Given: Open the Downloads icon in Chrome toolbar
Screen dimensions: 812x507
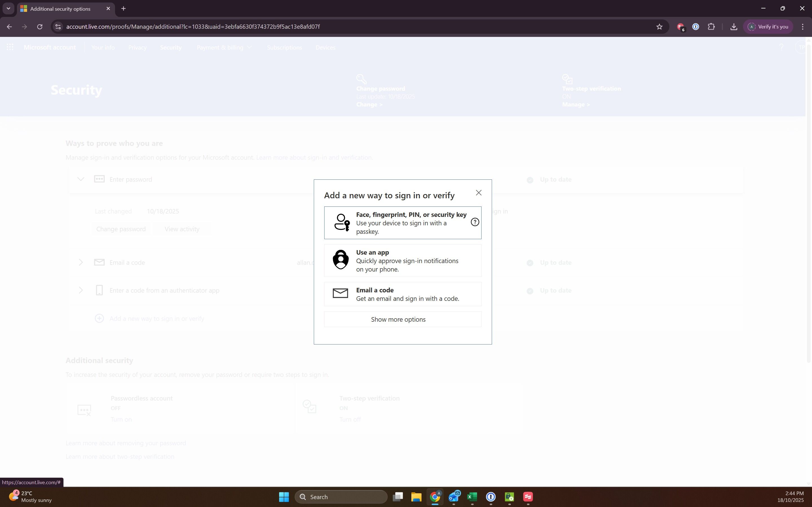Looking at the screenshot, I should (x=734, y=26).
